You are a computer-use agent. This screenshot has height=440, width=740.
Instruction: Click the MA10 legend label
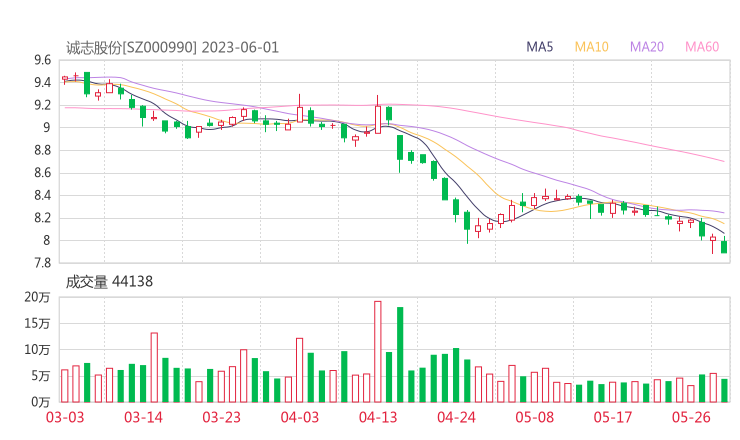(x=591, y=47)
